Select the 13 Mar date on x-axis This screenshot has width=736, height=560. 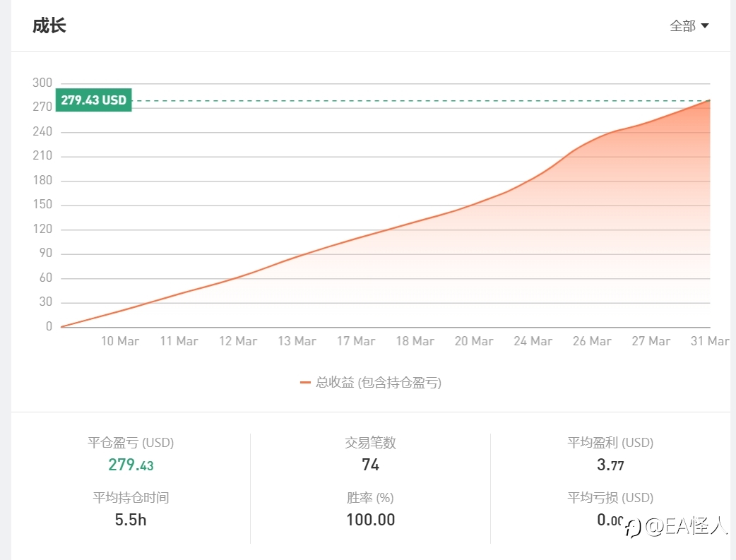(297, 341)
